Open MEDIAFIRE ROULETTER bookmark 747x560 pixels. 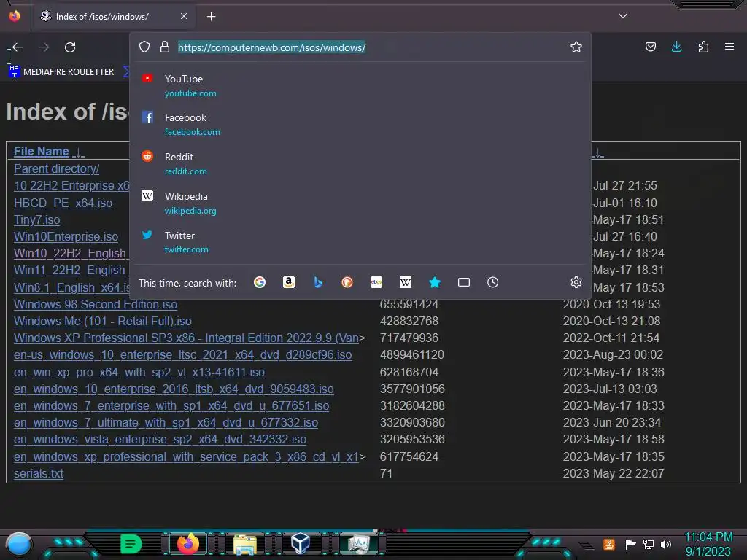click(x=62, y=71)
